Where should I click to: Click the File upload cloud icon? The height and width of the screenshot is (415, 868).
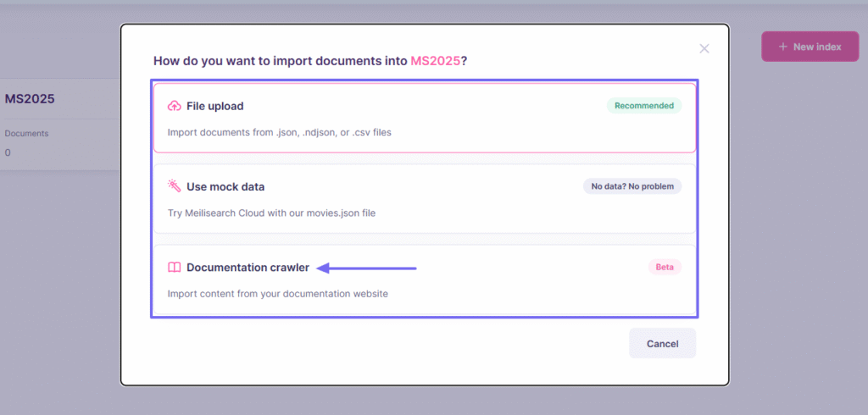coord(175,106)
